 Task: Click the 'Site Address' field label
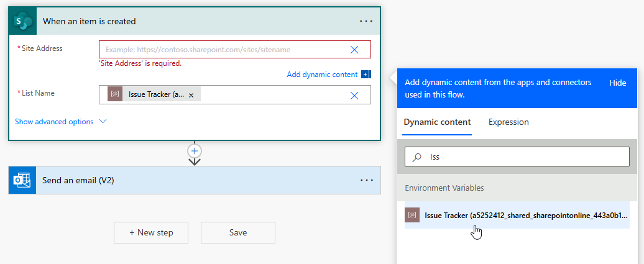tap(42, 48)
